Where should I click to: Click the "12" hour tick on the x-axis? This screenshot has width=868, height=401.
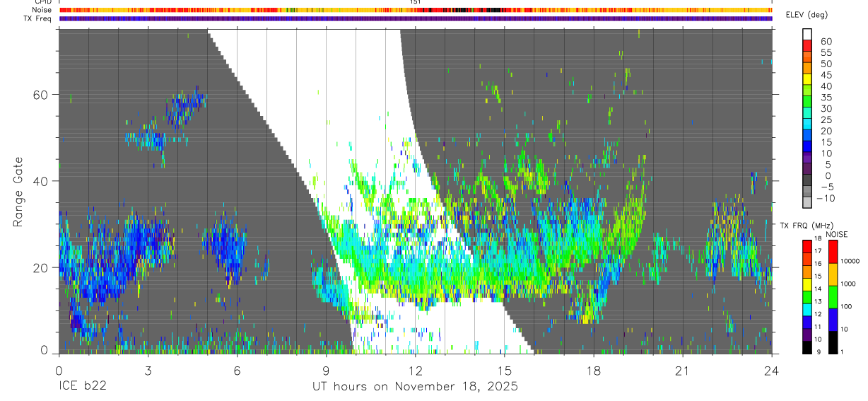point(415,370)
